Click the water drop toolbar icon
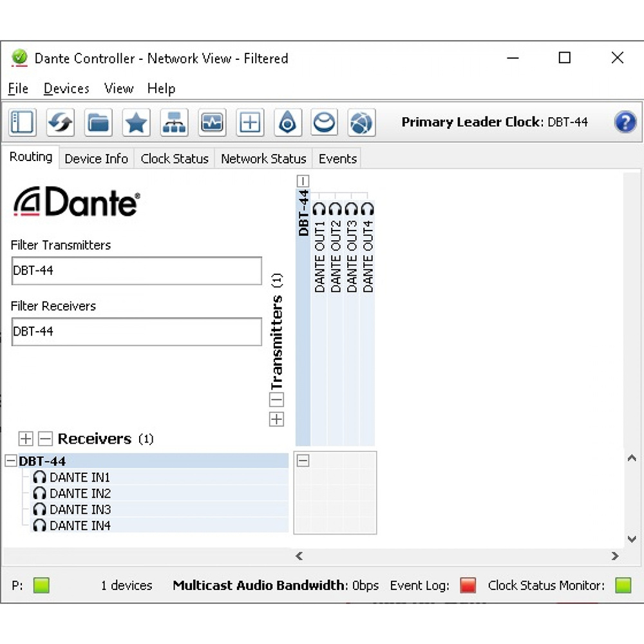 [287, 122]
